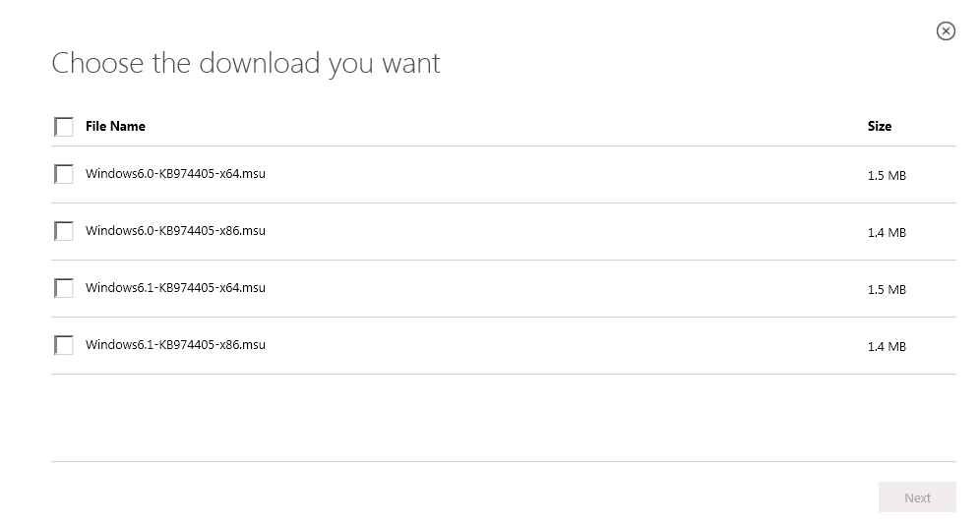
Task: Click the Size column header
Action: pos(880,126)
